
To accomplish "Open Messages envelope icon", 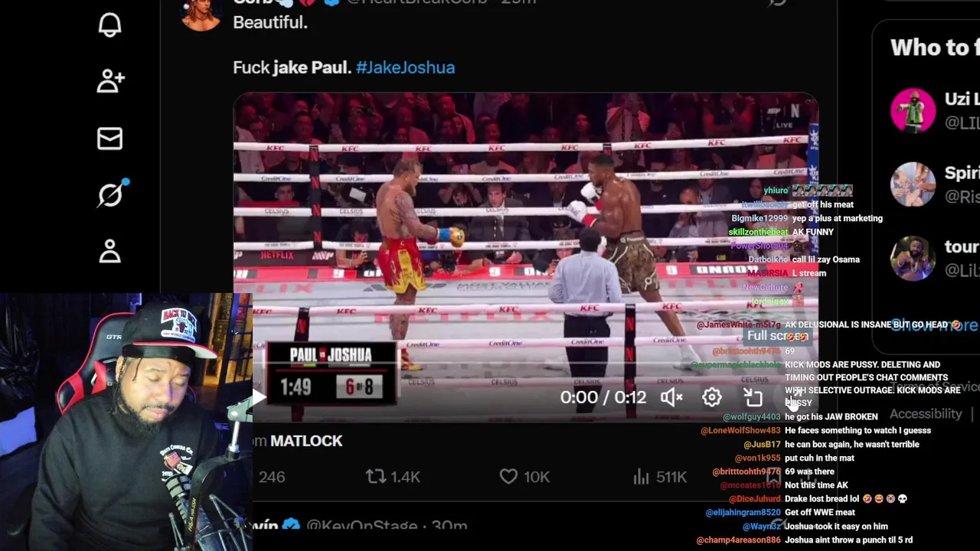I will pyautogui.click(x=109, y=139).
